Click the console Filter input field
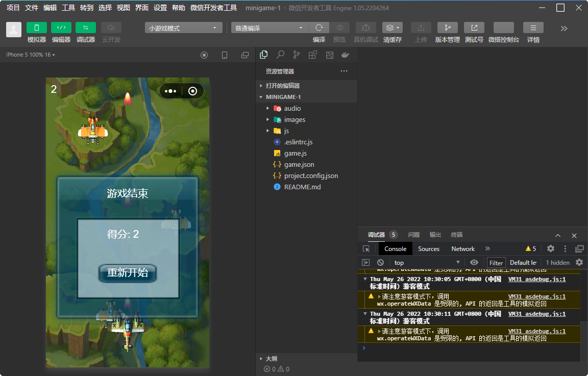Image resolution: width=588 pixels, height=376 pixels. [496, 263]
